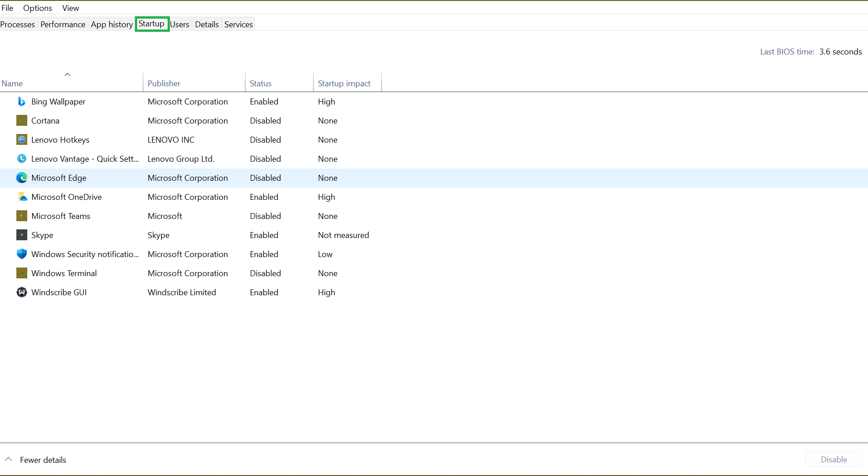Click the Microsoft Edge icon
Viewport: 868px width, 476px height.
21,178
